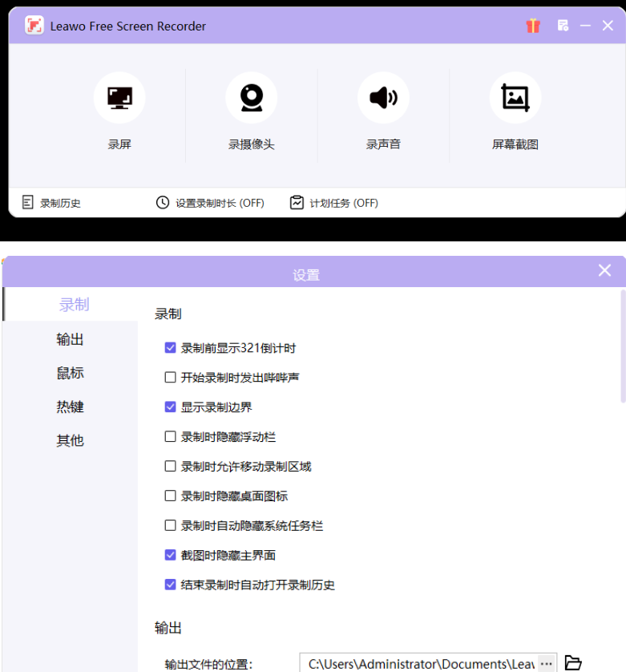Image resolution: width=626 pixels, height=672 pixels.
Task: Uncheck 截图时隐藏主界面 checkbox
Action: (170, 555)
